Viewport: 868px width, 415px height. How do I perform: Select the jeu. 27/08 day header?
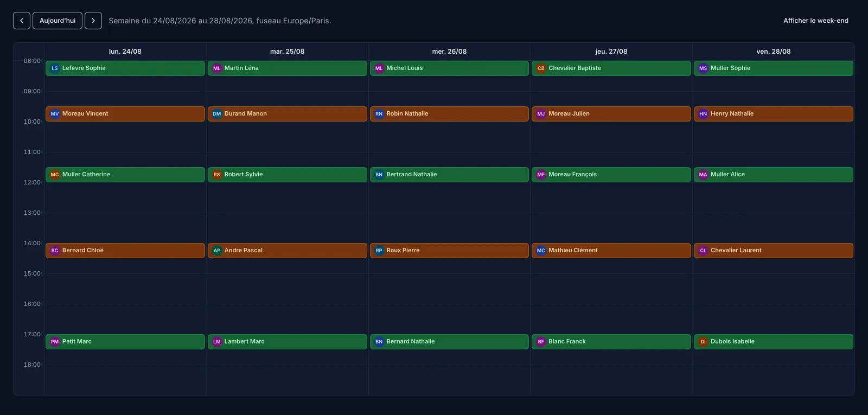(x=611, y=52)
